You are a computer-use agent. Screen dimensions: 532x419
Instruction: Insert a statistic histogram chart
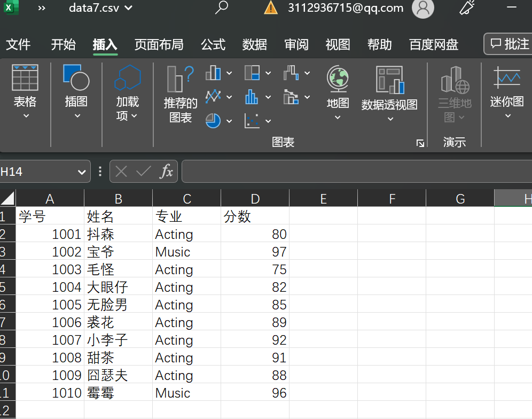click(252, 97)
